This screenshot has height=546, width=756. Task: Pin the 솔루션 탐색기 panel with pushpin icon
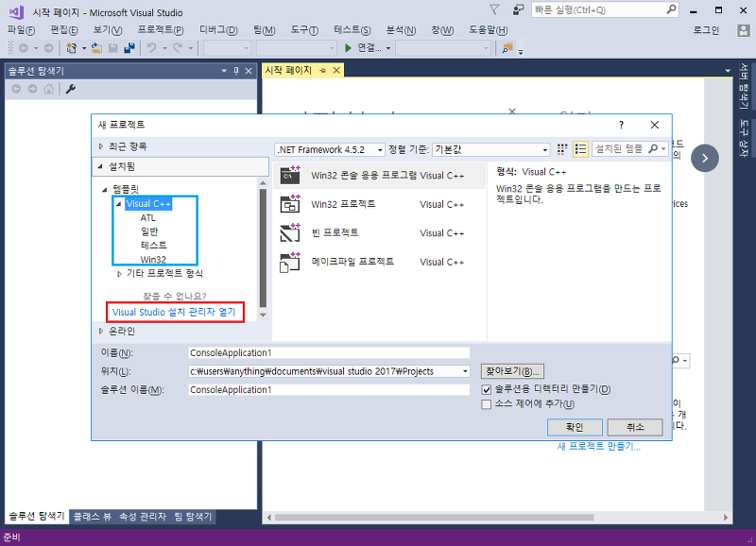click(236, 71)
